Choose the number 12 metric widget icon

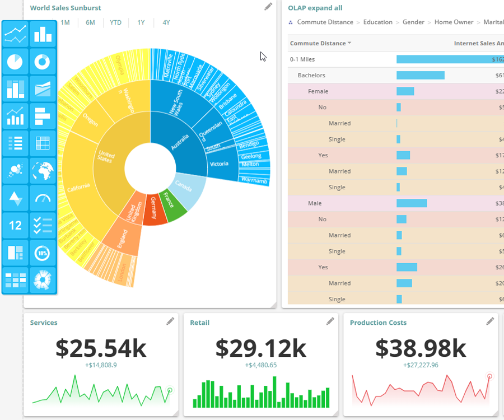[15, 225]
